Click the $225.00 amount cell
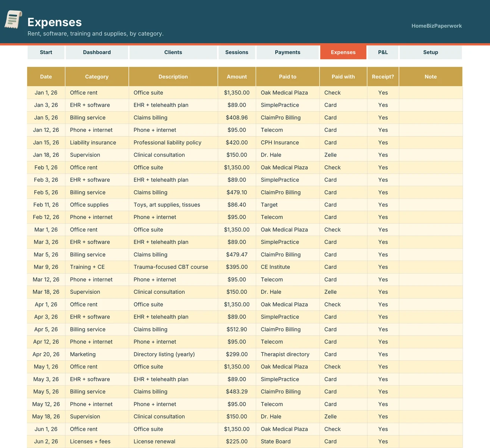490x448 pixels. 237,441
